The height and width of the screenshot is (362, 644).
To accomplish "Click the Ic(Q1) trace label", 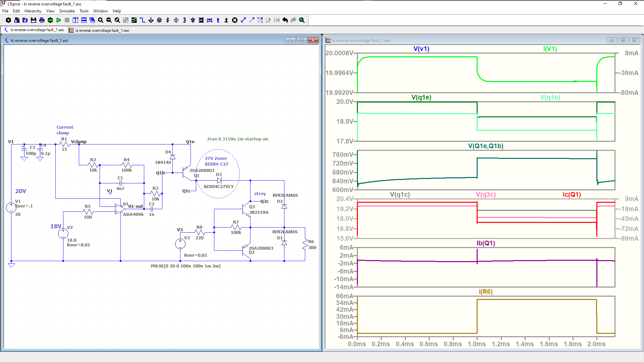I will point(572,194).
